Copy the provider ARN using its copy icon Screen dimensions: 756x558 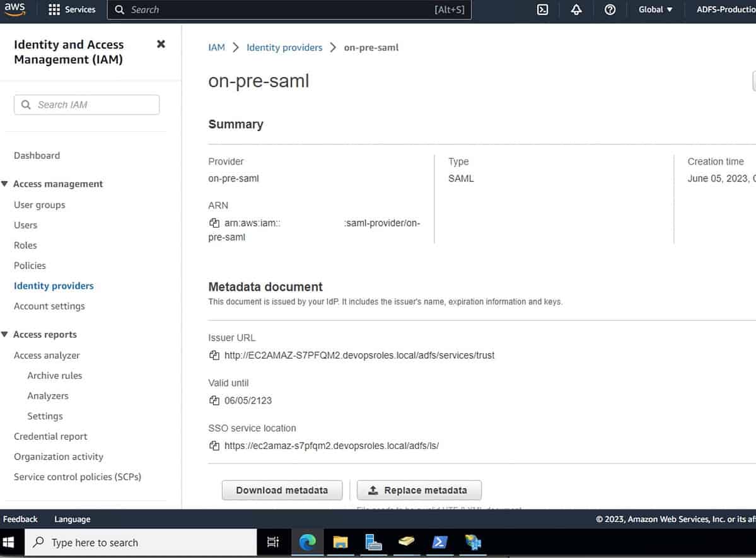click(214, 223)
